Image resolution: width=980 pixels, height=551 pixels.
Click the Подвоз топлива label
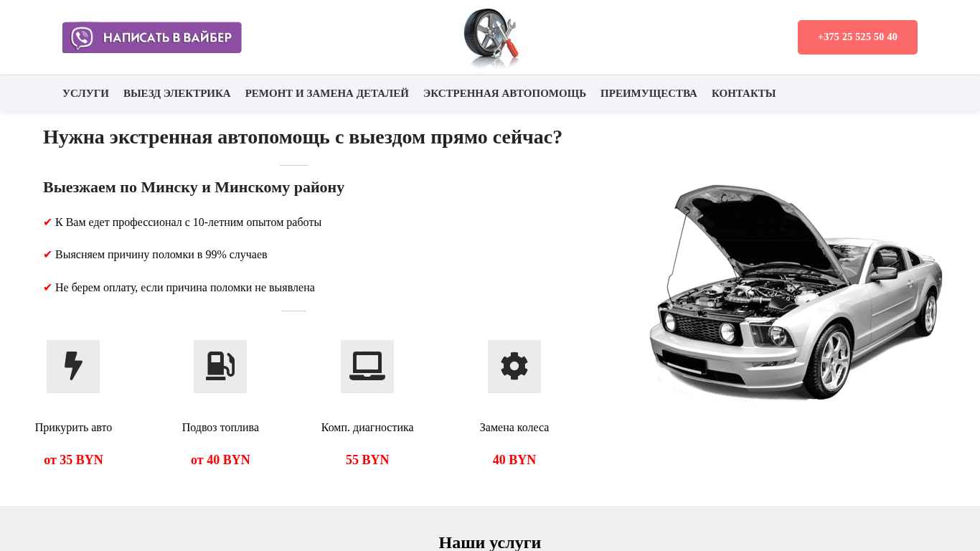220,428
